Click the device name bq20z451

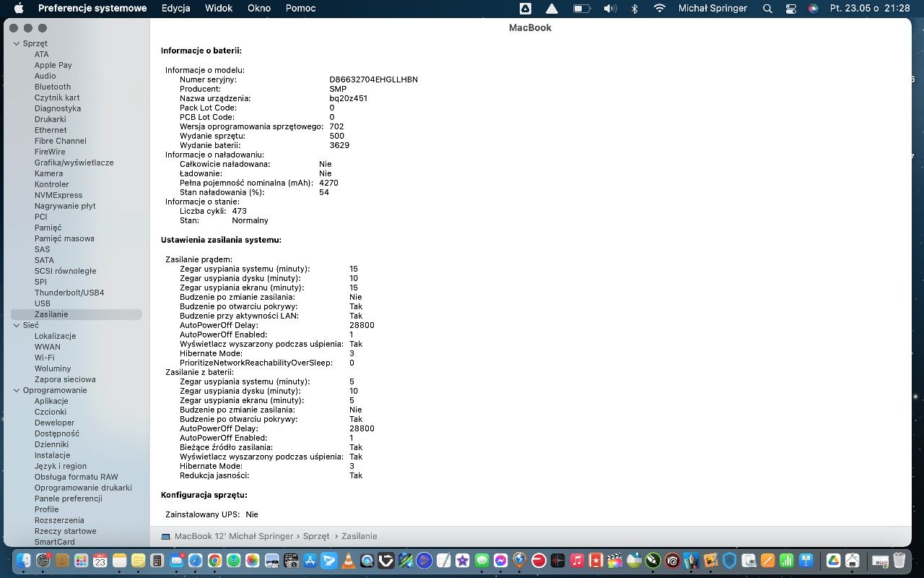click(x=349, y=98)
